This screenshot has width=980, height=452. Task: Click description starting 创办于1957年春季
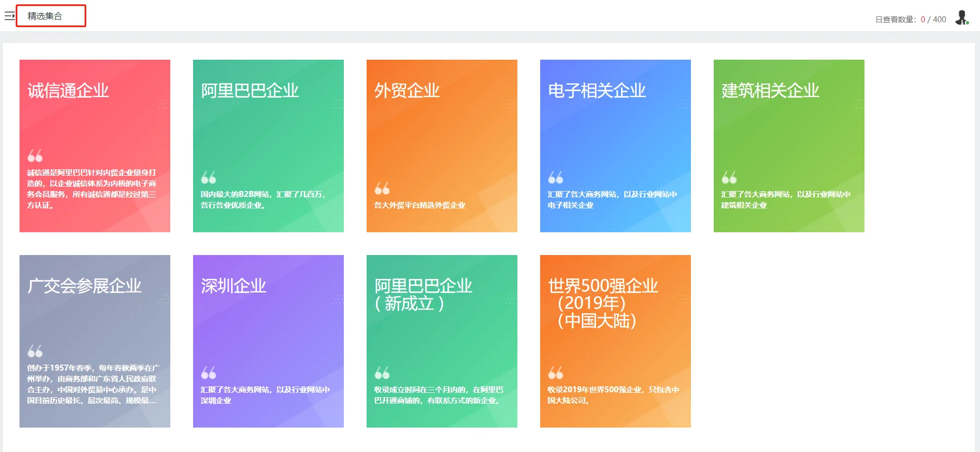tap(93, 384)
